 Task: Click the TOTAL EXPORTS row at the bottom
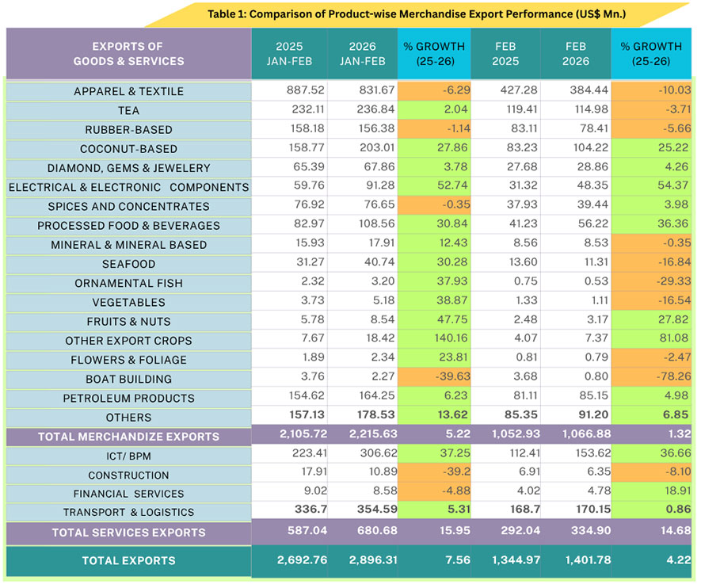tap(128, 561)
